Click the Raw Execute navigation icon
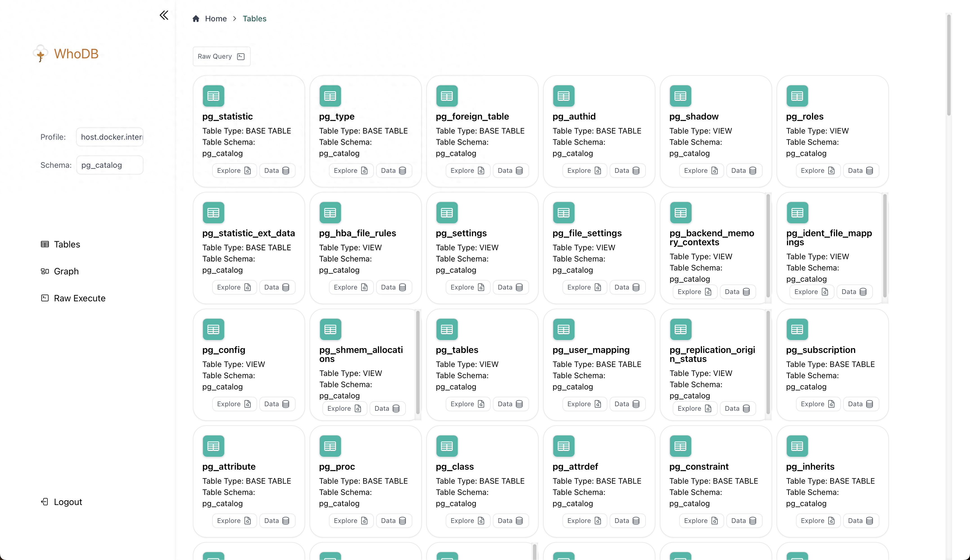Image resolution: width=970 pixels, height=560 pixels. pos(45,298)
